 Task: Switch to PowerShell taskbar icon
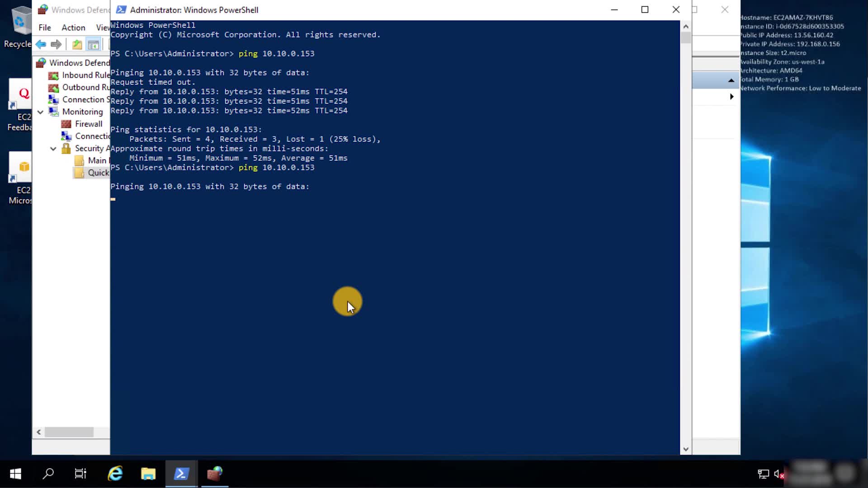point(181,474)
